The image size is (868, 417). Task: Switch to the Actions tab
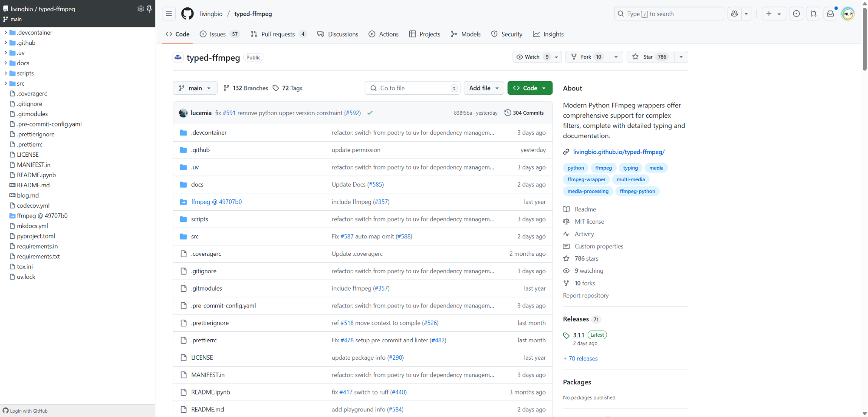pyautogui.click(x=384, y=34)
